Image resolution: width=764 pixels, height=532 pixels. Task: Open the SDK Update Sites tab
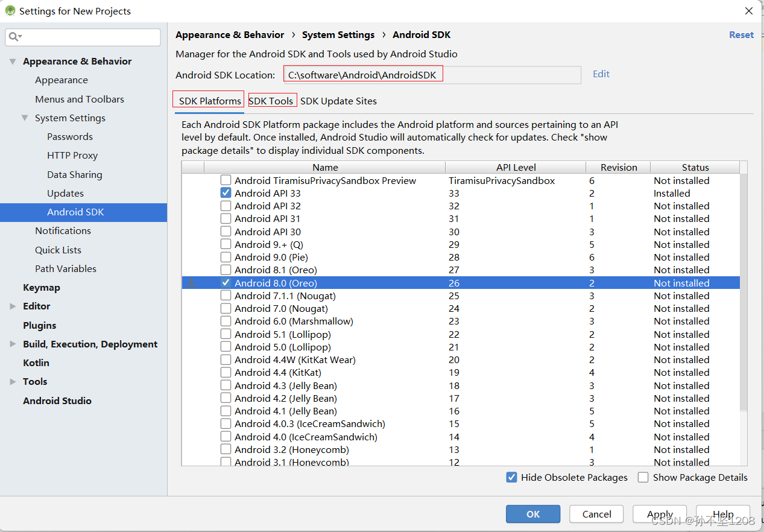point(338,101)
